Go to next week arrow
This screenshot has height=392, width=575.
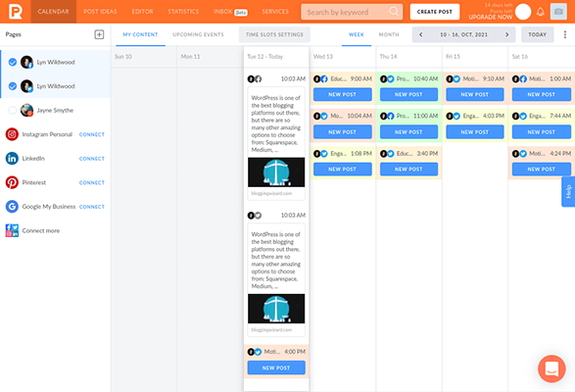click(x=507, y=34)
